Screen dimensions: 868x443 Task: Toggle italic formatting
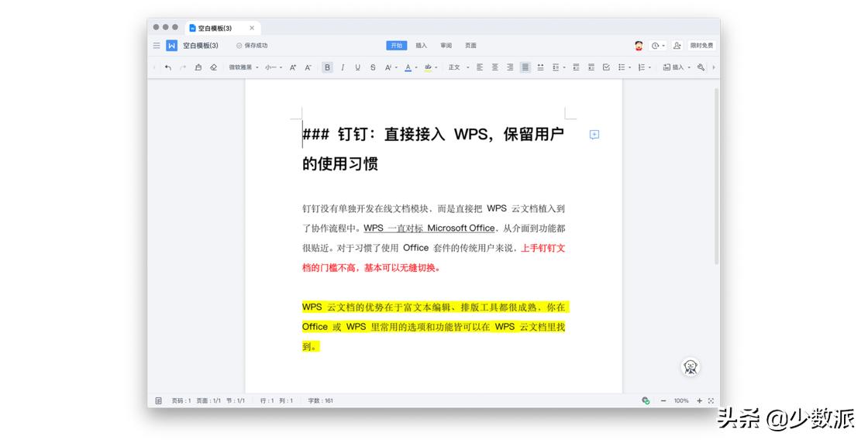coord(343,67)
